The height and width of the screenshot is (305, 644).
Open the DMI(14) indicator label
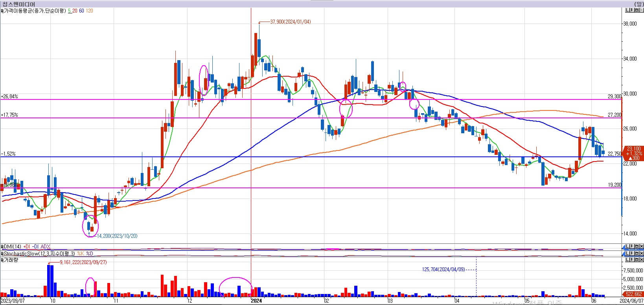pos(12,246)
